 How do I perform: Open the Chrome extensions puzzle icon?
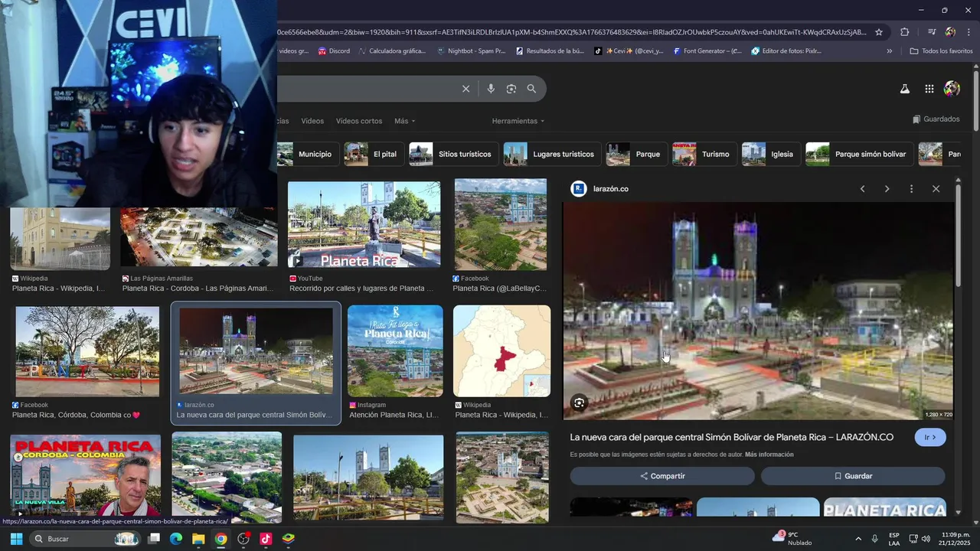click(904, 32)
